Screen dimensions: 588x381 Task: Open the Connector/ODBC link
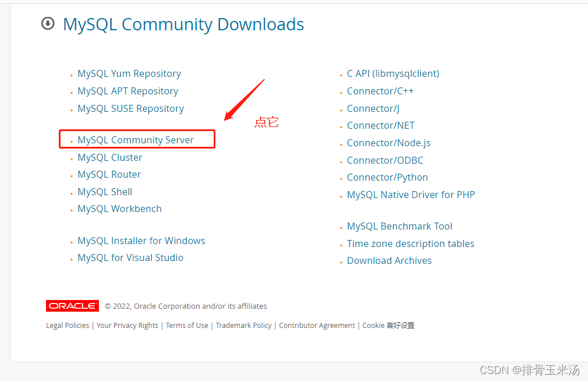tap(385, 160)
